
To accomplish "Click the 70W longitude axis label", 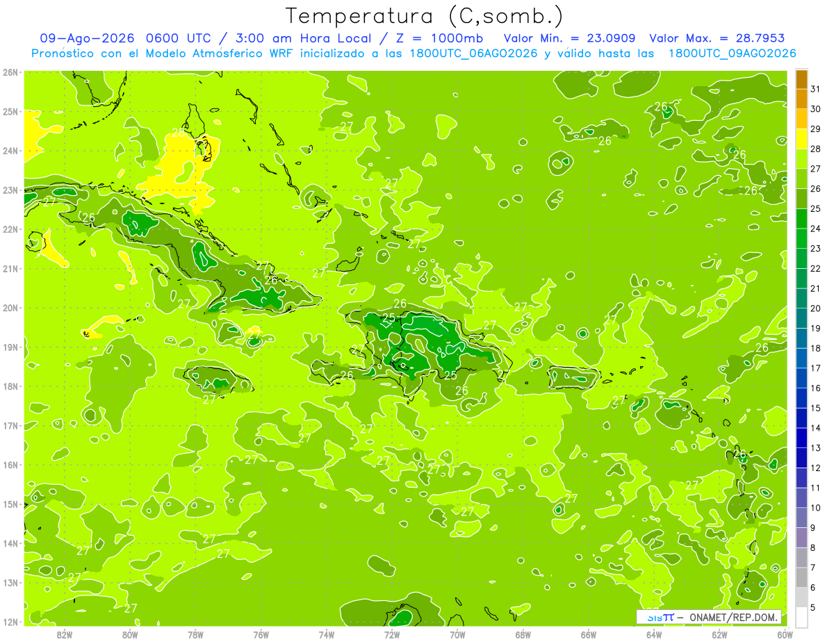I will (457, 634).
